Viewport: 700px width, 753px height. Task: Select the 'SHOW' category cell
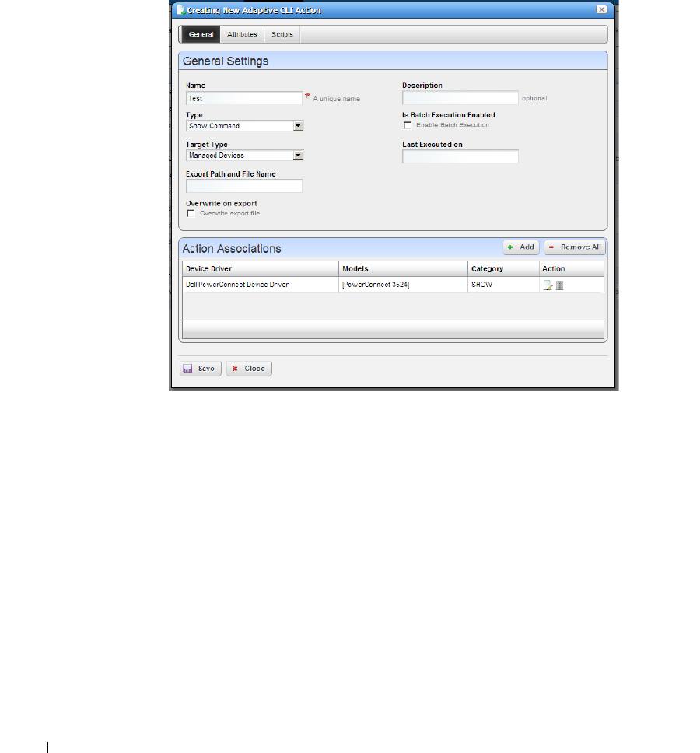point(503,285)
